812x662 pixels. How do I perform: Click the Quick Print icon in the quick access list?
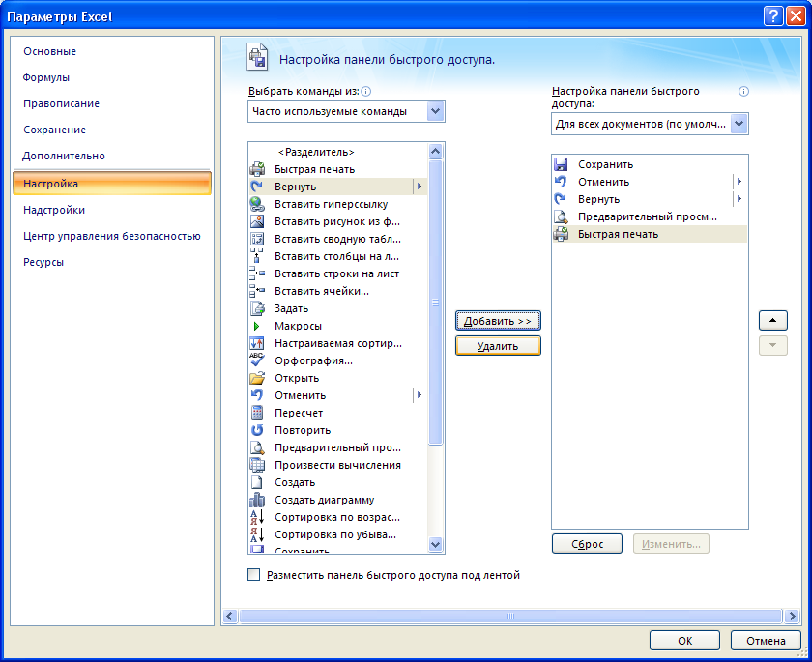[561, 234]
